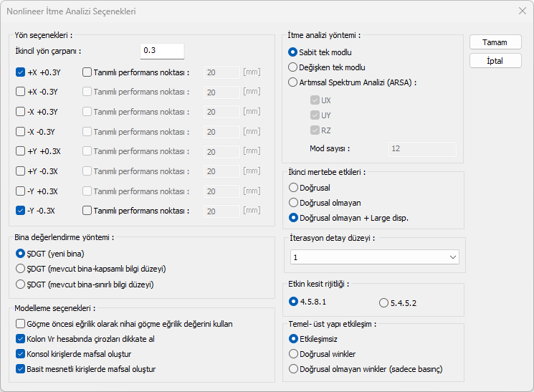Viewport: 534px width, 392px height.
Task: Open the İterasyon detay düzeyi dropdown
Action: point(375,257)
